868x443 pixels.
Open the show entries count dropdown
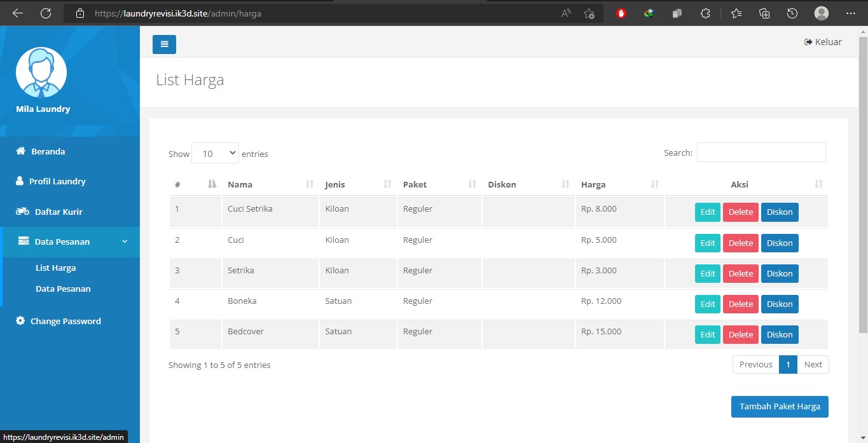(215, 153)
